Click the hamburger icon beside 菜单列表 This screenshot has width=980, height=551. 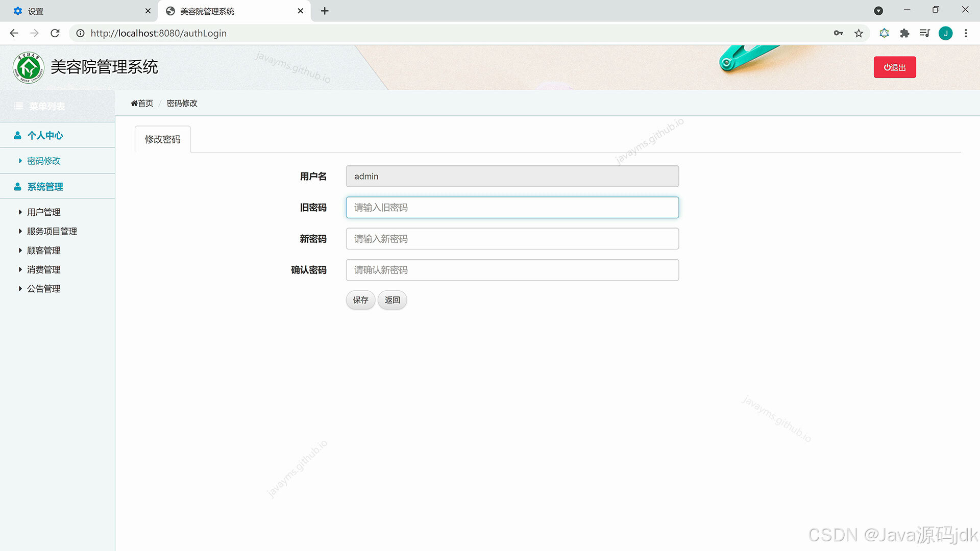(x=18, y=106)
